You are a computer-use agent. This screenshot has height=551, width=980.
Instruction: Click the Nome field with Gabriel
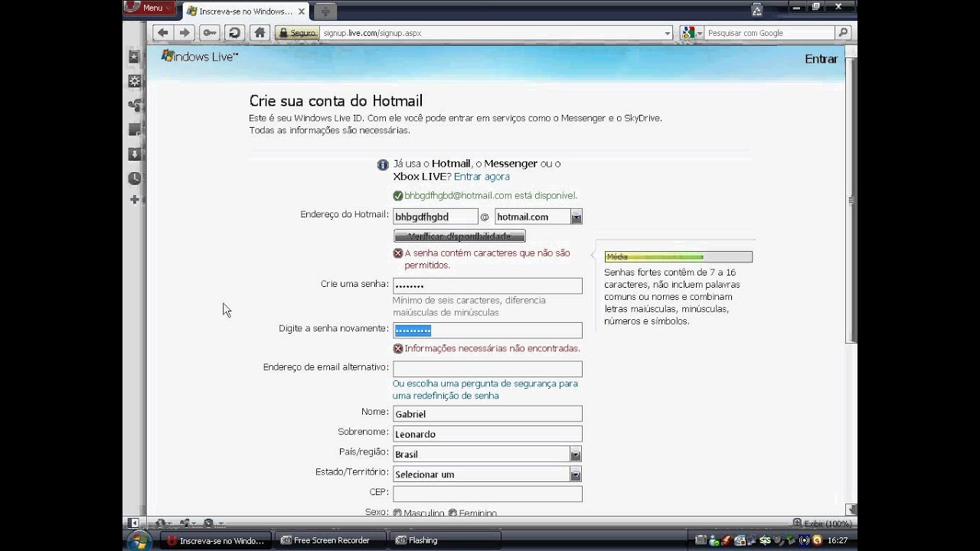pyautogui.click(x=488, y=414)
